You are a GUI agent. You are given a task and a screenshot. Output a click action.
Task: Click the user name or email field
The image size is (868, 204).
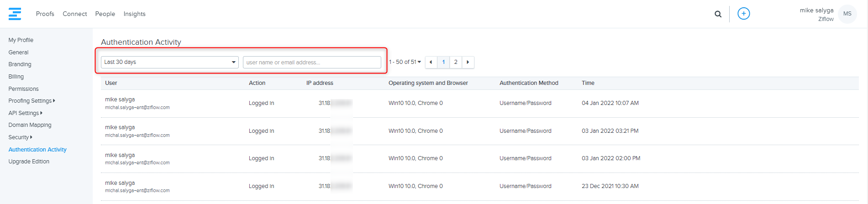[312, 63]
